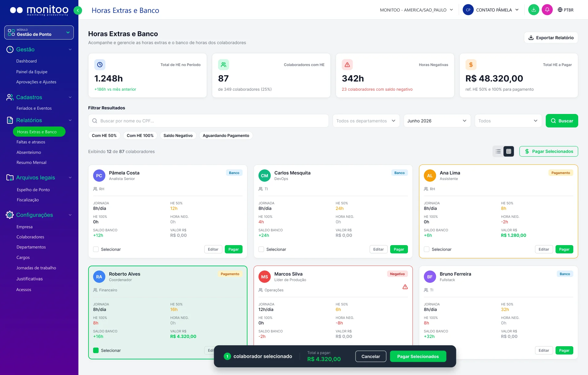Check Selecionar box for Ana Lima
Viewport: 588px width, 375px height.
tap(427, 249)
